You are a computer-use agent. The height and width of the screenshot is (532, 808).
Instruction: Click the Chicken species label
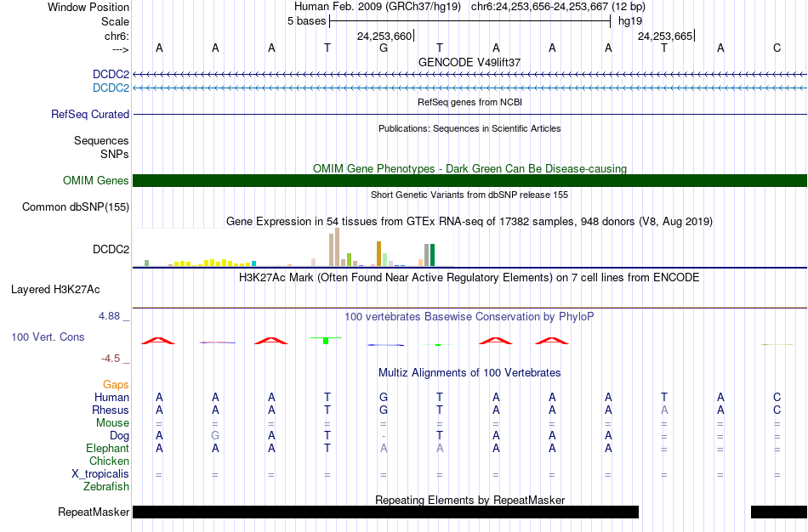pos(109,461)
